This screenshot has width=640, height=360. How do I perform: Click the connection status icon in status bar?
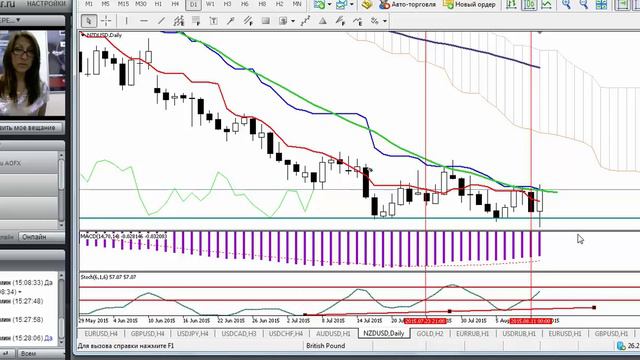(x=621, y=346)
